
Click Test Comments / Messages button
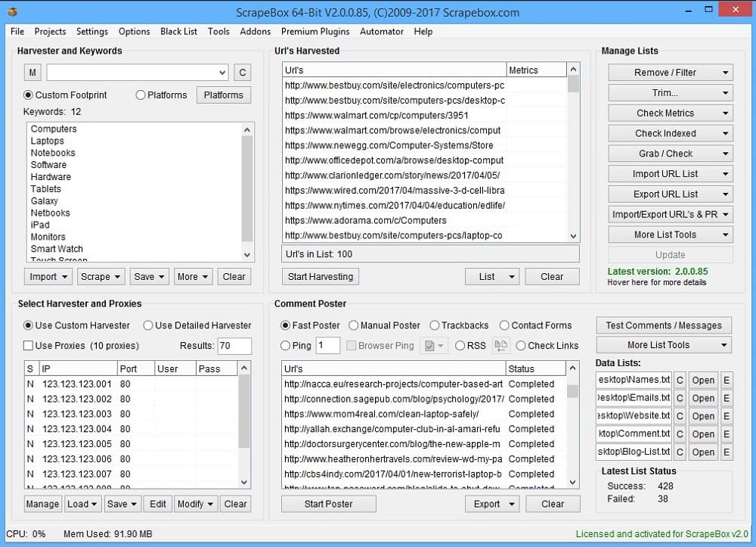point(664,325)
